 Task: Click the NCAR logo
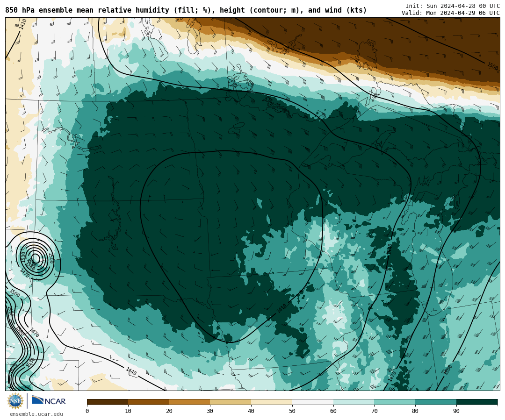[x=49, y=401]
